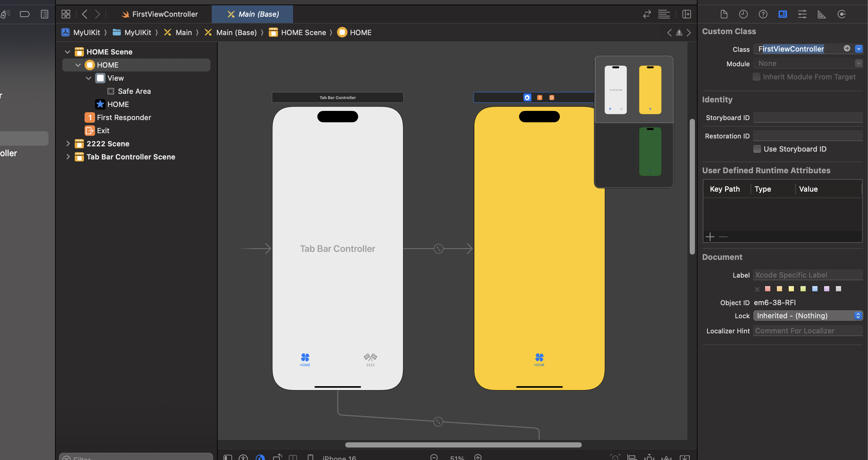Open the File inspector icon

click(724, 14)
